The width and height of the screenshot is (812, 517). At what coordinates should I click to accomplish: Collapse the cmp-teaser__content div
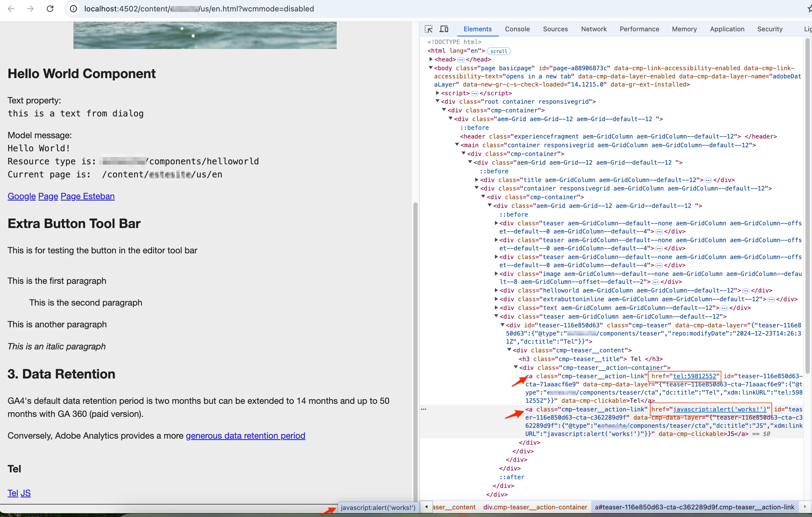(509, 350)
